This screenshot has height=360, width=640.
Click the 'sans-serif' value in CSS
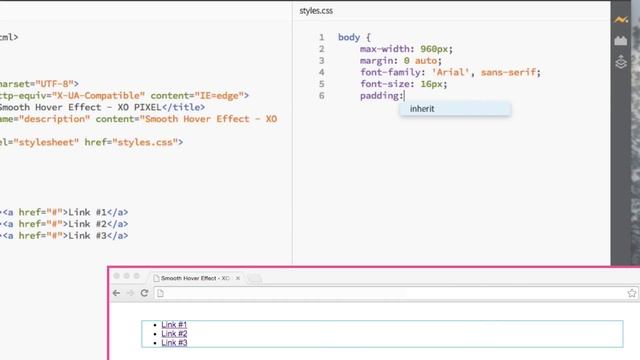coord(508,72)
